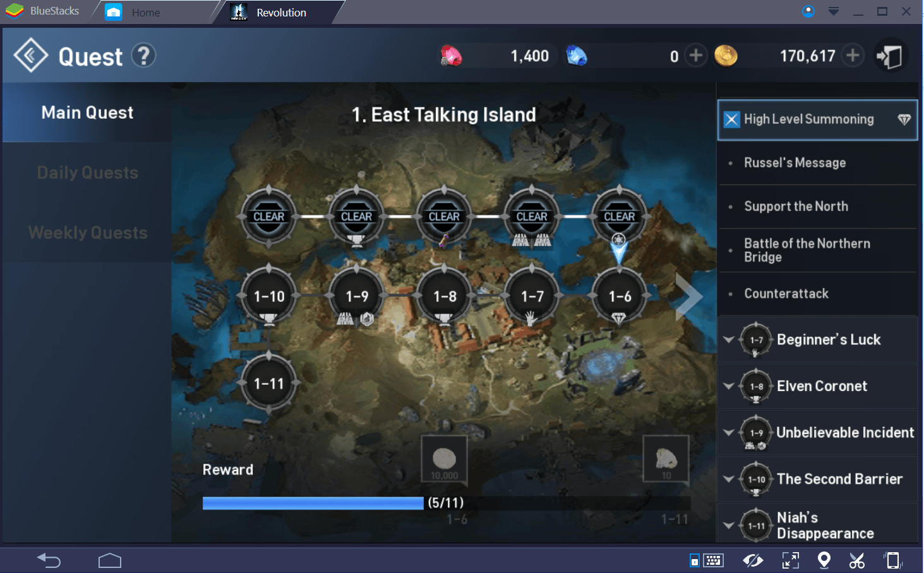This screenshot has width=924, height=573.
Task: Select stage 1-11 node on the map
Action: (x=269, y=383)
